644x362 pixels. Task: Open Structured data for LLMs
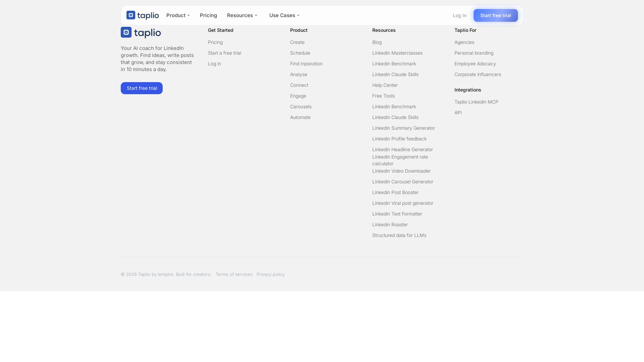(x=399, y=235)
